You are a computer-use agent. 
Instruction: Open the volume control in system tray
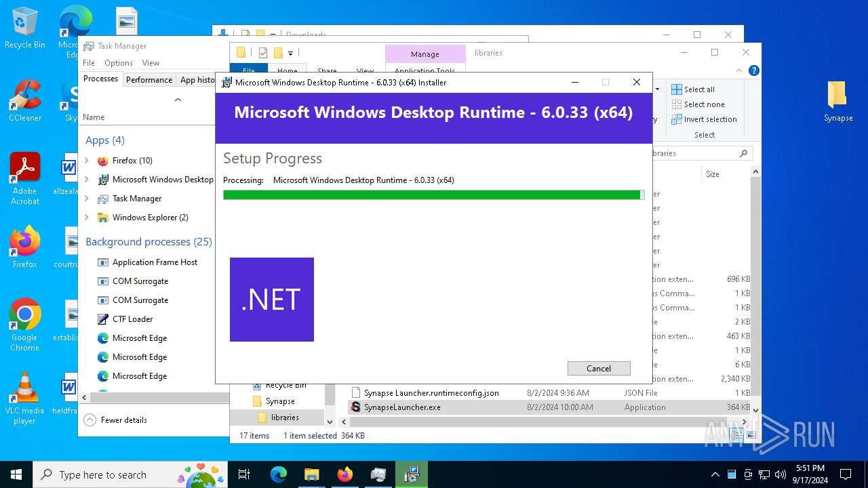click(781, 474)
